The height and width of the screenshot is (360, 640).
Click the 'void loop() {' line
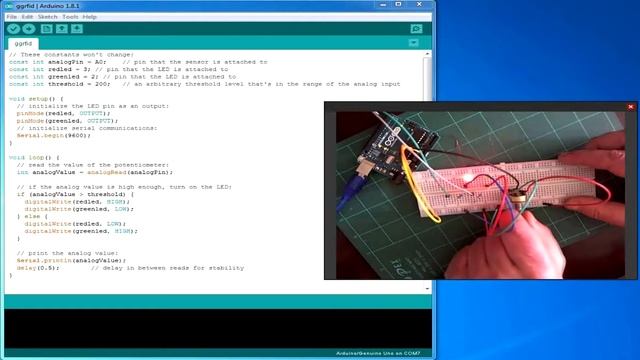[x=34, y=158]
